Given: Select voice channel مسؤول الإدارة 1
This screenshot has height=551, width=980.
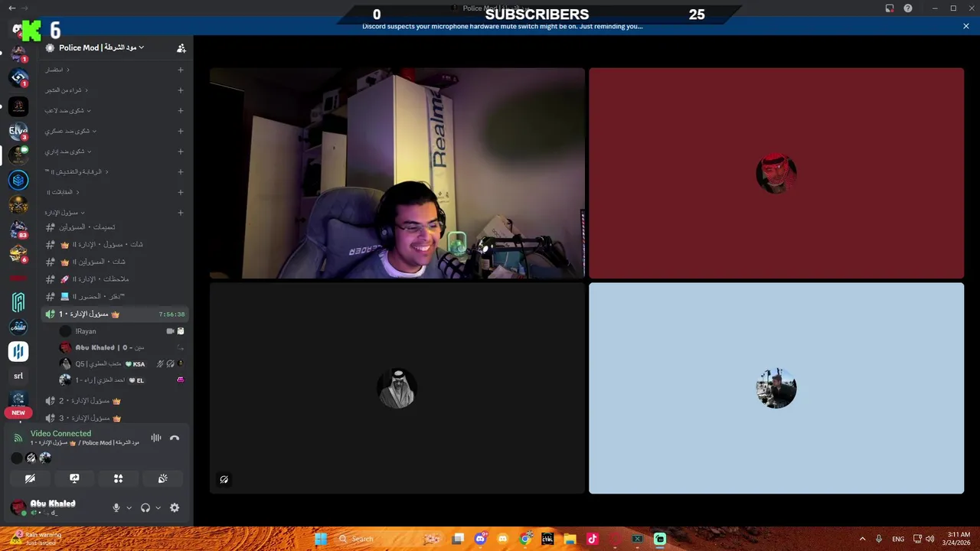Looking at the screenshot, I should [115, 315].
